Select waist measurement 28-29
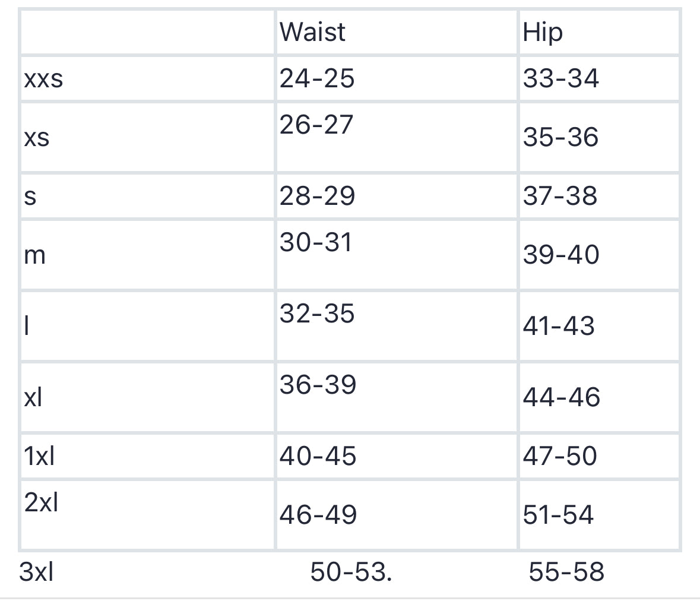This screenshot has width=700, height=601. coord(317,196)
